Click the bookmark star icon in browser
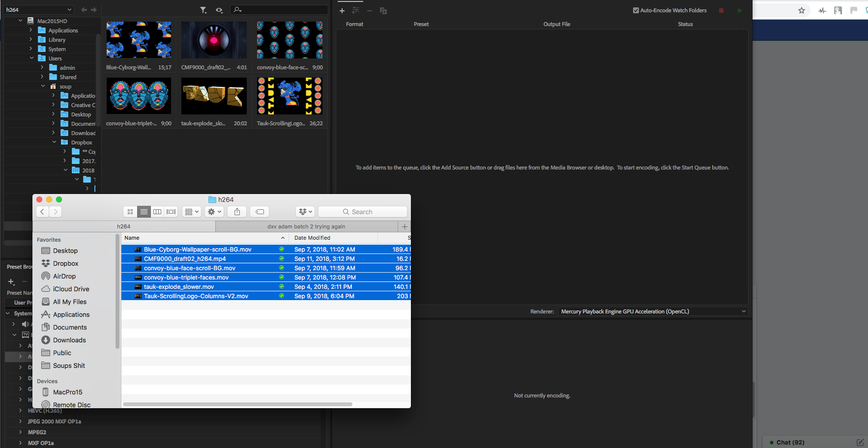 [x=801, y=10]
